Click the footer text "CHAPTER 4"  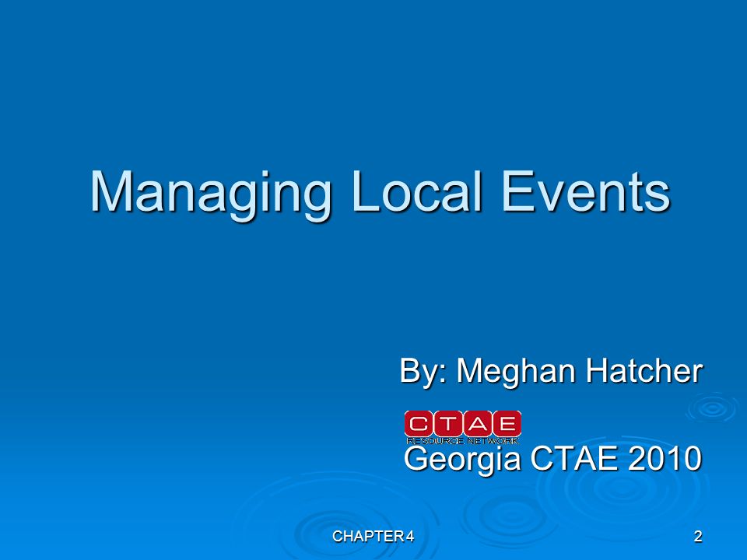click(x=373, y=537)
